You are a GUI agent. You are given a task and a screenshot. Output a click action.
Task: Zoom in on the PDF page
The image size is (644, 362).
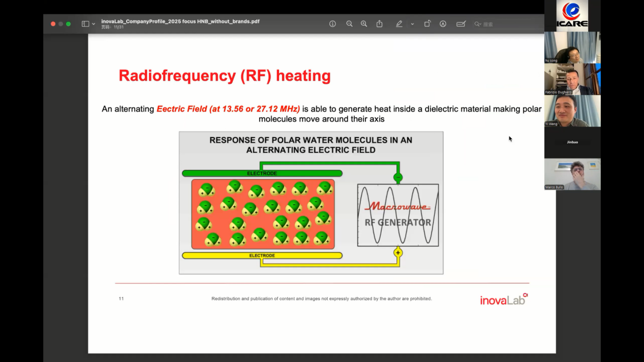[x=364, y=24]
